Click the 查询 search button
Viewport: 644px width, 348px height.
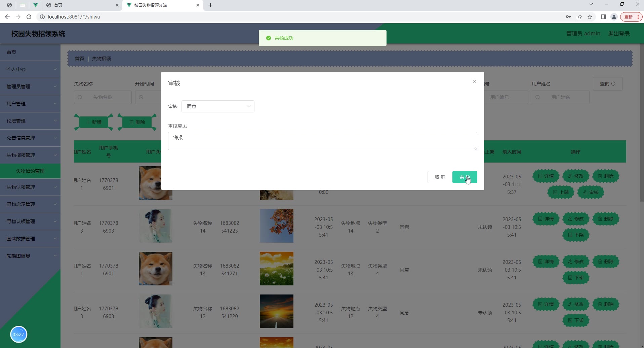(x=608, y=84)
